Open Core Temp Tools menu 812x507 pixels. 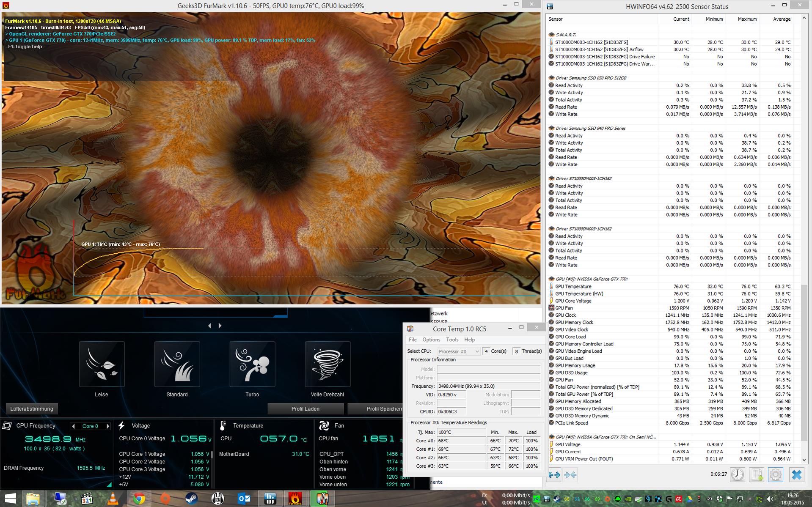[452, 340]
